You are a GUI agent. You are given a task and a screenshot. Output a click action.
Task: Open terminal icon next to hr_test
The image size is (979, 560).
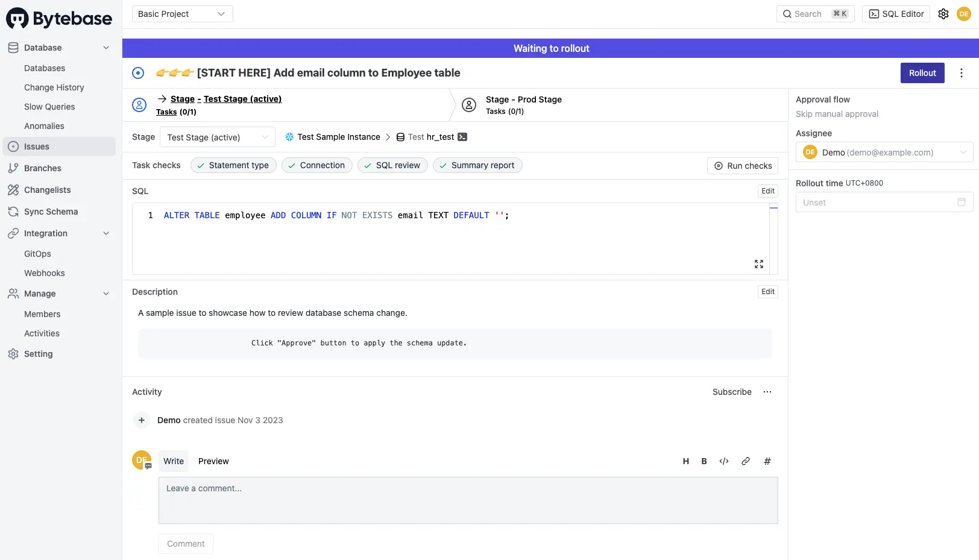462,137
